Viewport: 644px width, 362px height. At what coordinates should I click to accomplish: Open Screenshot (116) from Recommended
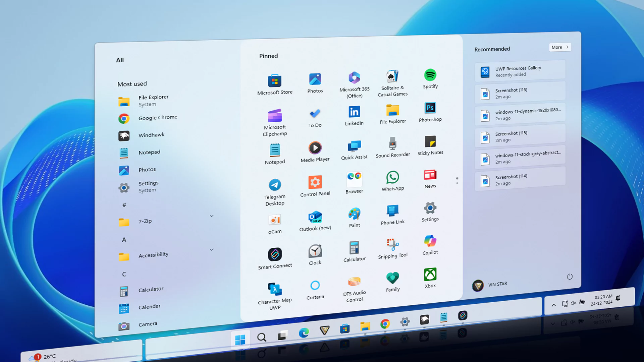(520, 93)
